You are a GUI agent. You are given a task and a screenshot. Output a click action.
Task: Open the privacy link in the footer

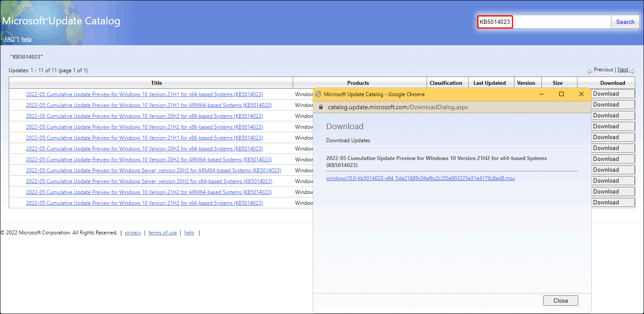pyautogui.click(x=133, y=233)
